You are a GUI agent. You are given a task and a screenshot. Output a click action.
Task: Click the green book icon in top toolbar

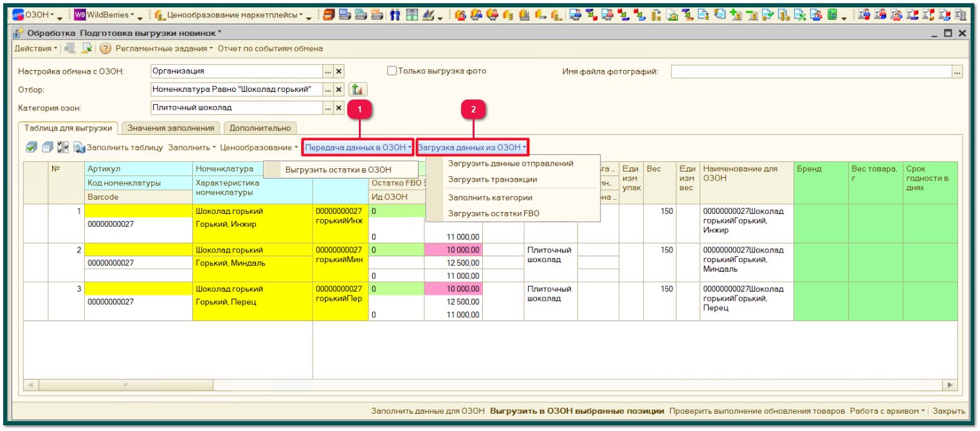click(832, 15)
